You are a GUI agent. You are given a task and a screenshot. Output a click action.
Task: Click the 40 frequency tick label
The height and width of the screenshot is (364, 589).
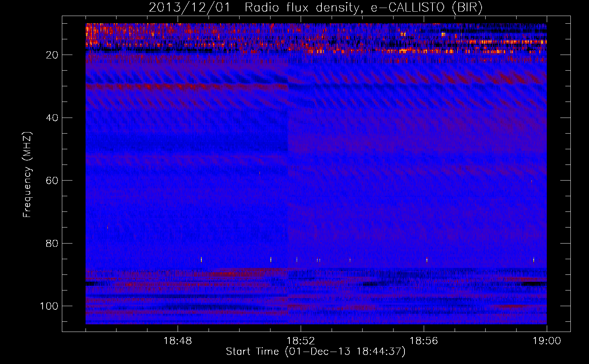coord(52,118)
